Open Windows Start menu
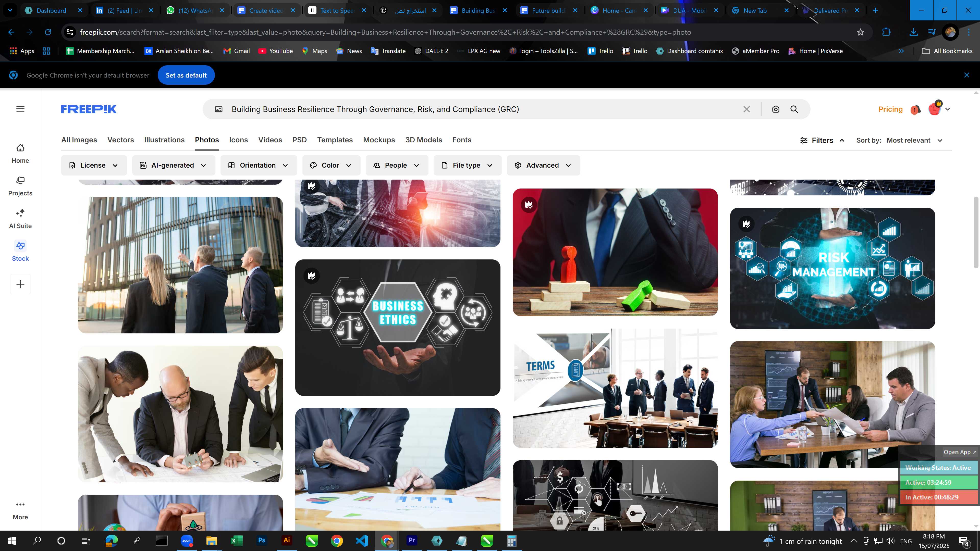Viewport: 980px width, 551px height. tap(12, 541)
